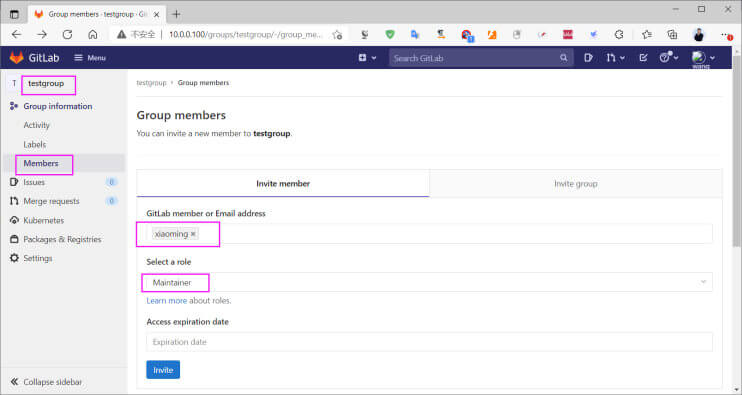Switch to the Invite group tab

tap(576, 184)
